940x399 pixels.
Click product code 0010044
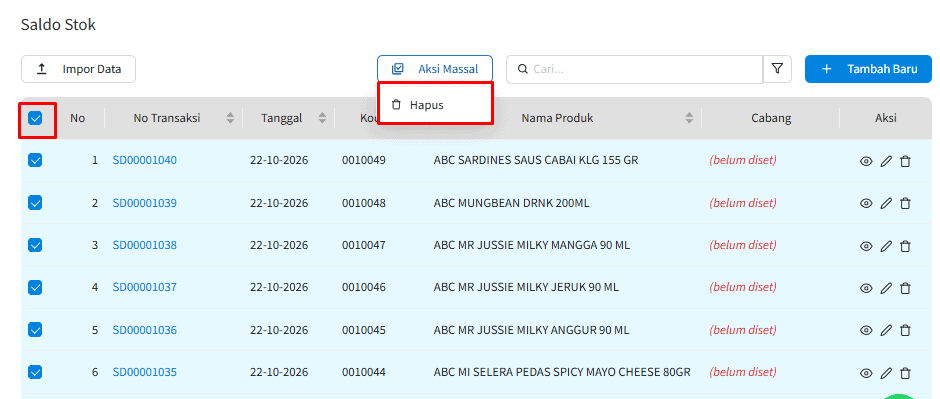coord(364,372)
